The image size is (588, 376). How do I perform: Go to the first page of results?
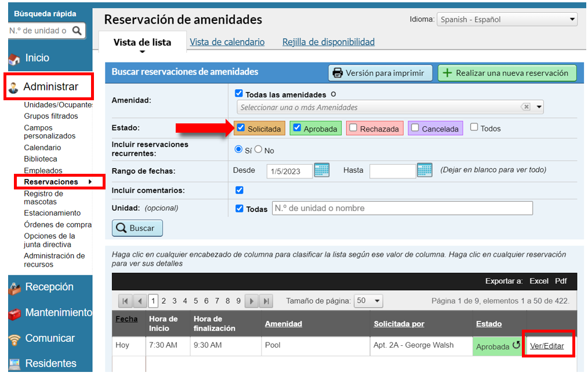click(125, 301)
